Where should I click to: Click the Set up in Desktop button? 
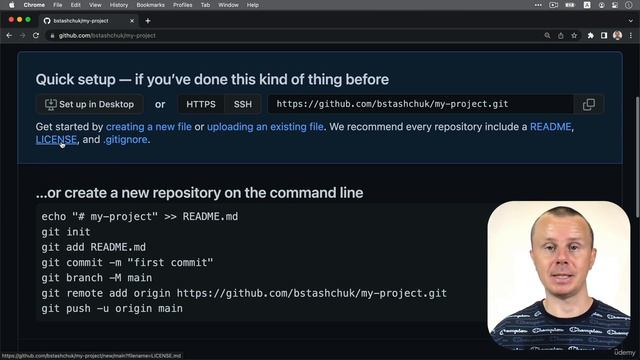point(89,104)
